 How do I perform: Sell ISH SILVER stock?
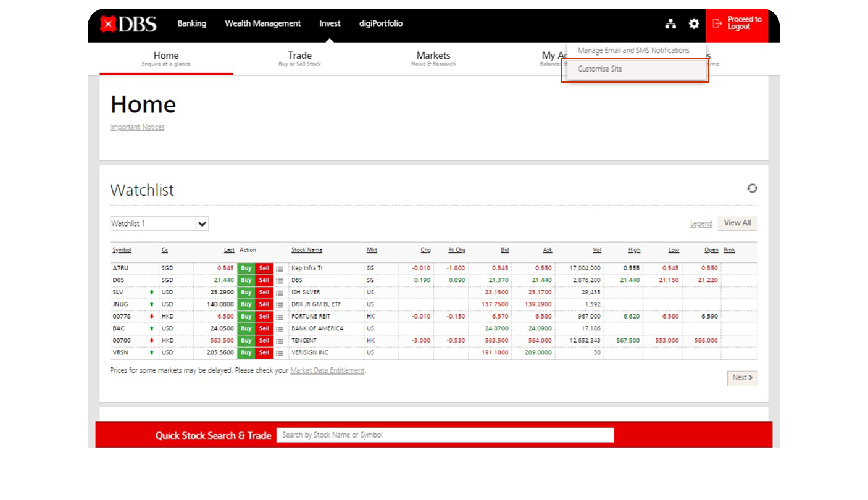[x=264, y=293]
